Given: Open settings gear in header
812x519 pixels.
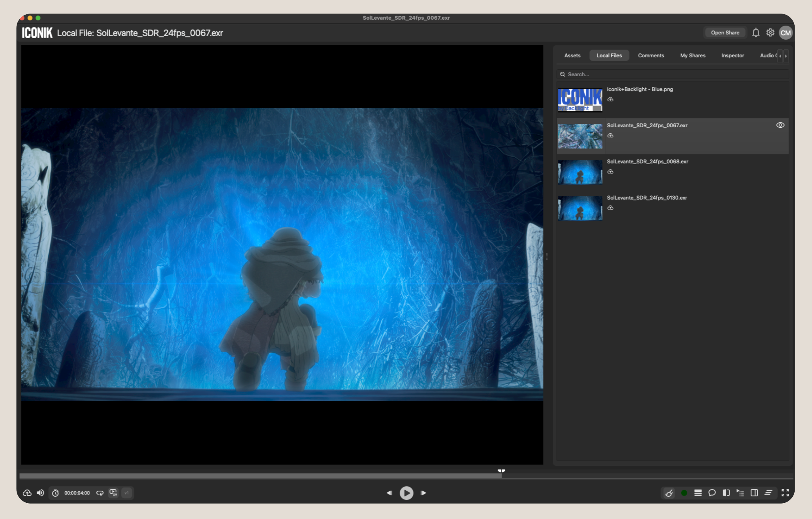Looking at the screenshot, I should [770, 33].
